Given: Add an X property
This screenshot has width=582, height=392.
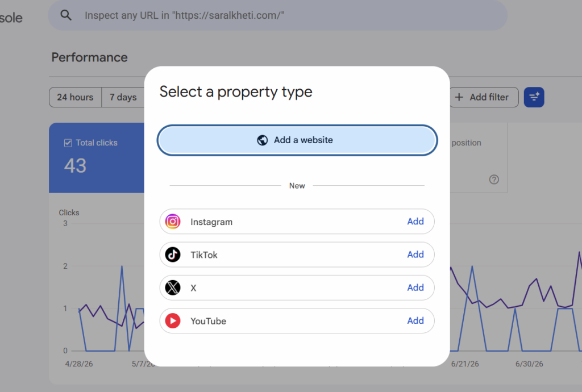Looking at the screenshot, I should point(415,287).
